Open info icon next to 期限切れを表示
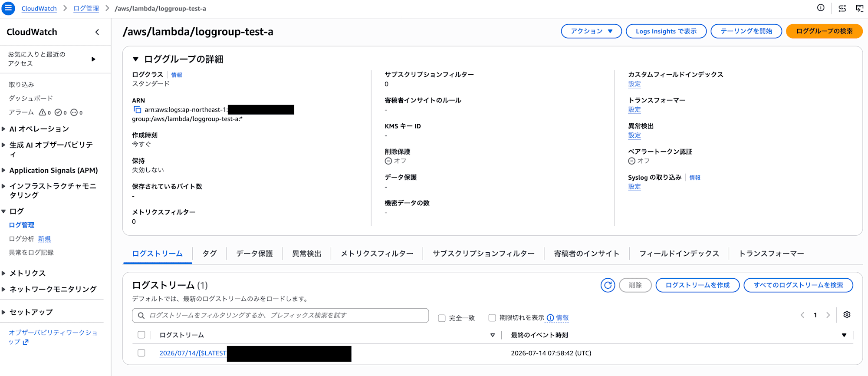The height and width of the screenshot is (376, 868). click(550, 318)
